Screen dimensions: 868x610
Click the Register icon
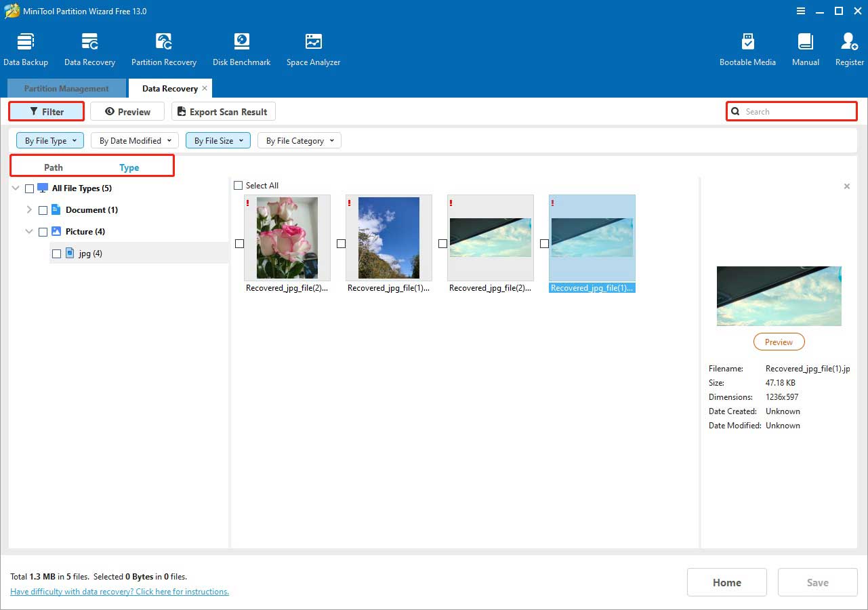[848, 47]
